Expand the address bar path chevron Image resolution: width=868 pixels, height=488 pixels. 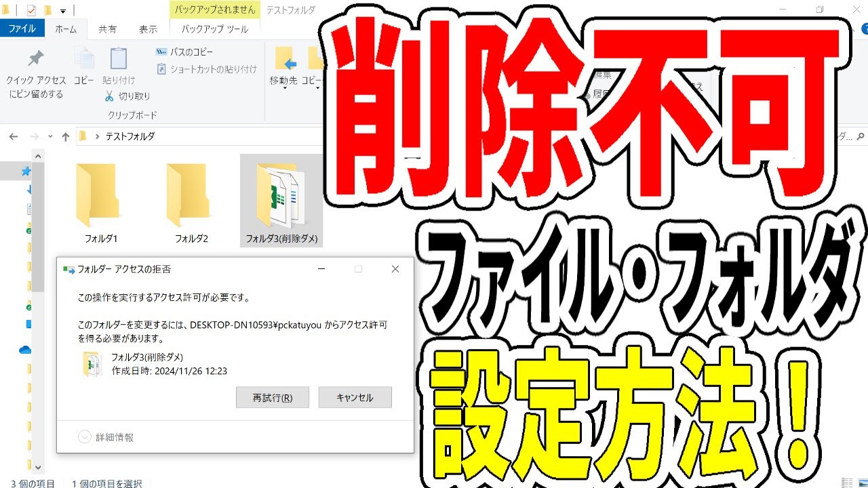pos(98,136)
